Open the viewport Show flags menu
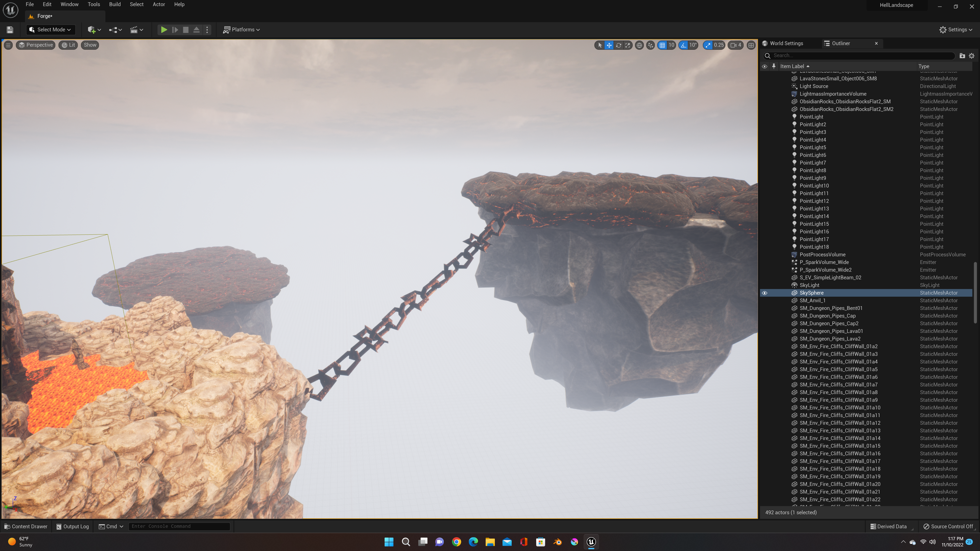The height and width of the screenshot is (551, 980). click(x=90, y=45)
